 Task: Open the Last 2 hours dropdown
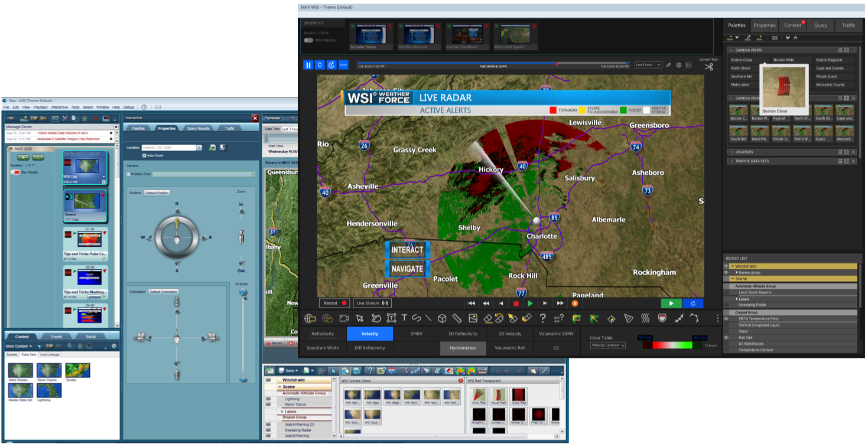(x=648, y=65)
